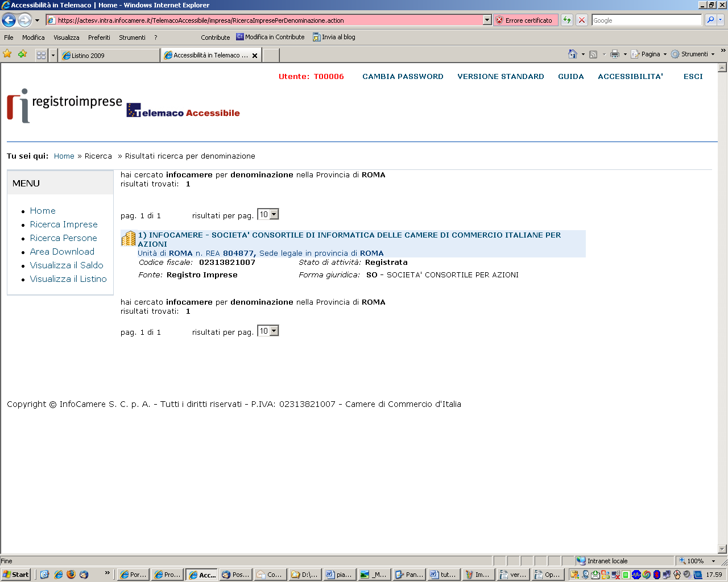Open Ricerca Persone in the menu
728x582 pixels.
tap(64, 238)
